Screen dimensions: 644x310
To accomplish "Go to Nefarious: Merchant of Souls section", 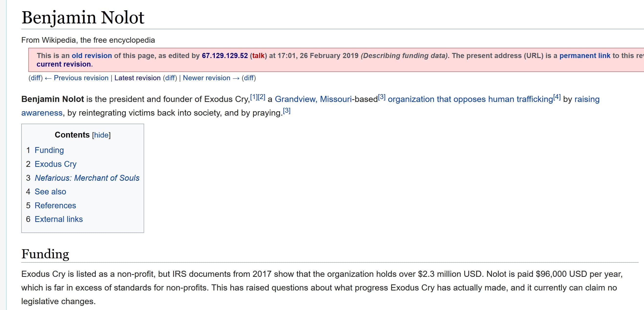I will coord(87,178).
